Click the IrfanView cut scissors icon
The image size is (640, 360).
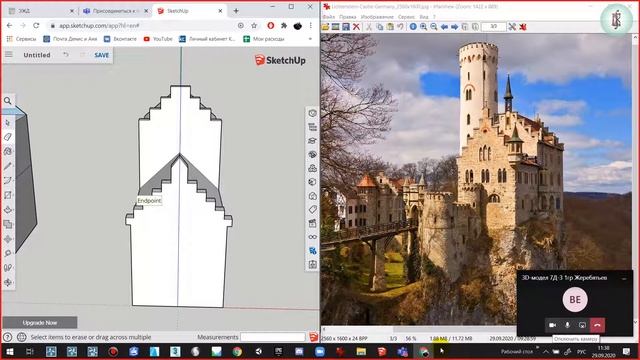click(369, 27)
